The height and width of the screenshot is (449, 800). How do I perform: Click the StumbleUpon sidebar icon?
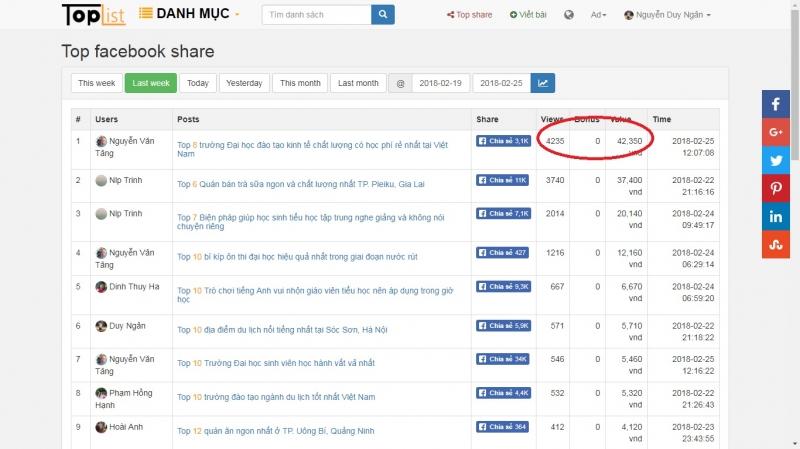[776, 244]
